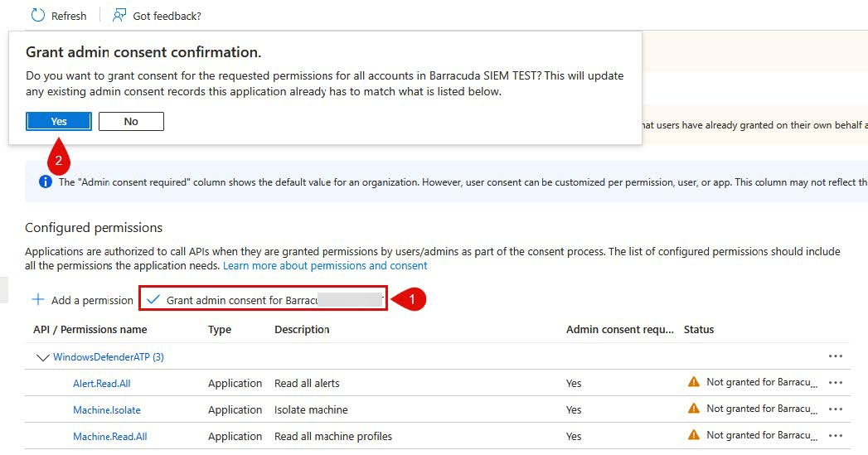
Task: Click the 'Configured permissions' heading
Action: click(94, 227)
